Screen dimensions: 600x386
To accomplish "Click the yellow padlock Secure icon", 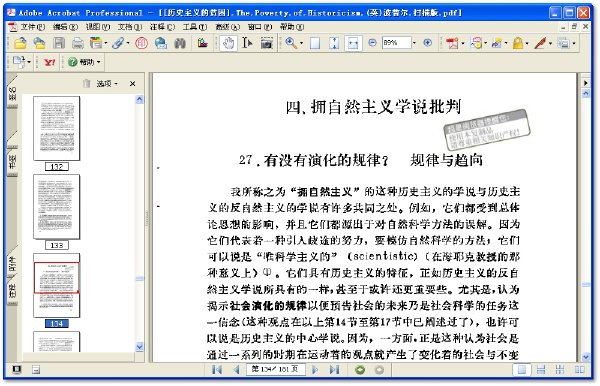I will click(518, 43).
